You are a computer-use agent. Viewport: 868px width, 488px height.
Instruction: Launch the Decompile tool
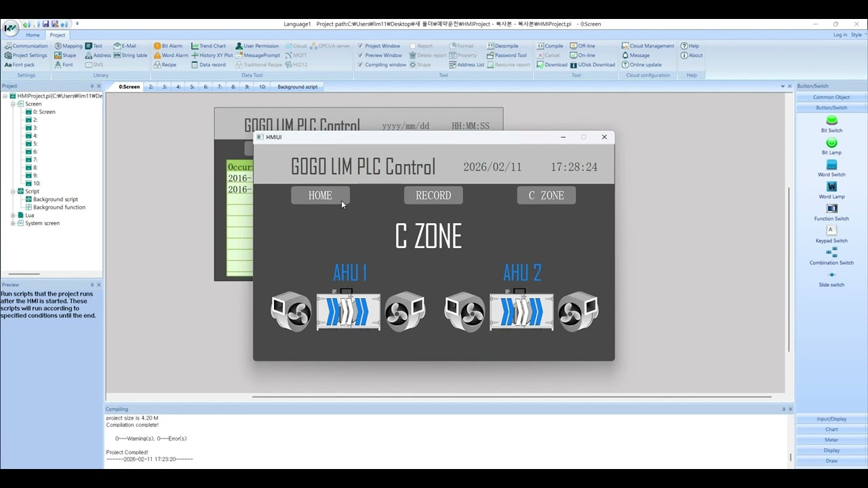(502, 46)
